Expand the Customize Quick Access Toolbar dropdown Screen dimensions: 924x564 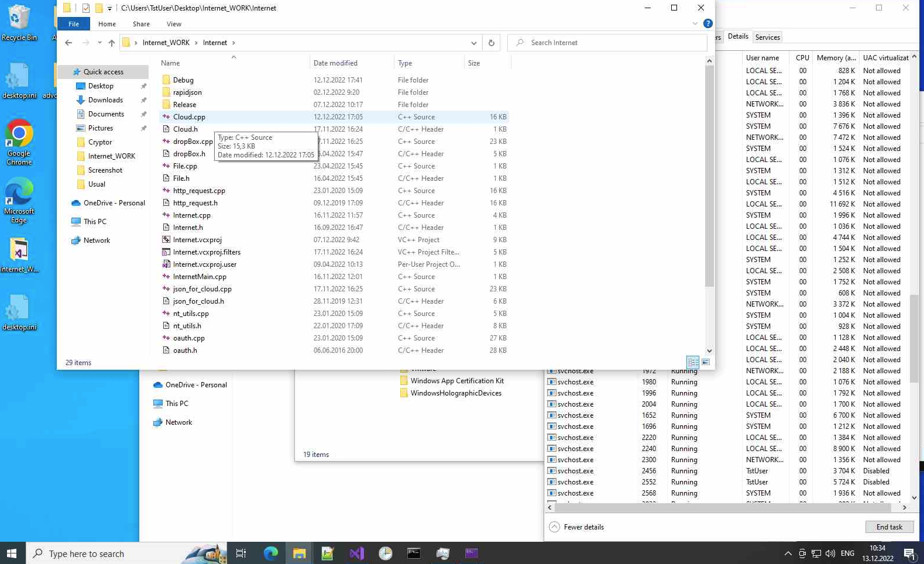[x=109, y=8]
